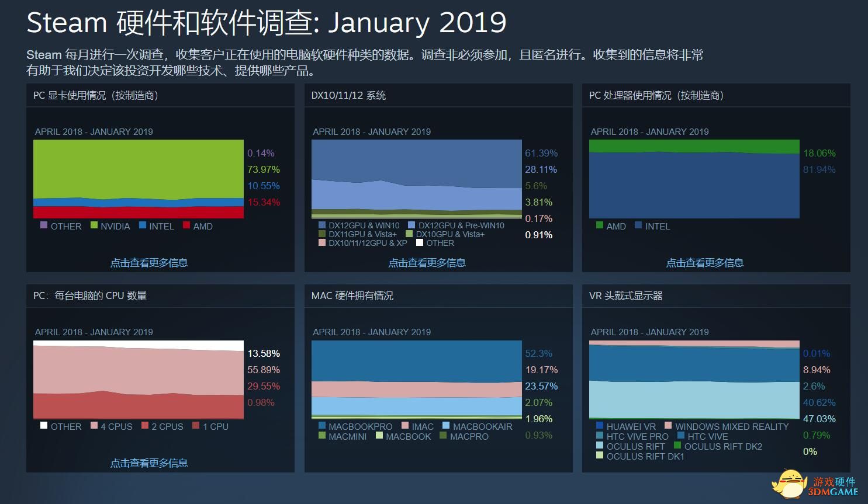The width and height of the screenshot is (868, 504).
Task: Open 点击查看更多信息 link under PC 显卡使用情况
Action: click(149, 263)
